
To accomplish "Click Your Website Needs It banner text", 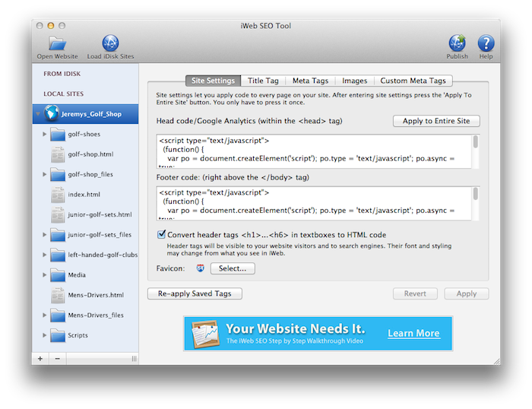I will 296,328.
